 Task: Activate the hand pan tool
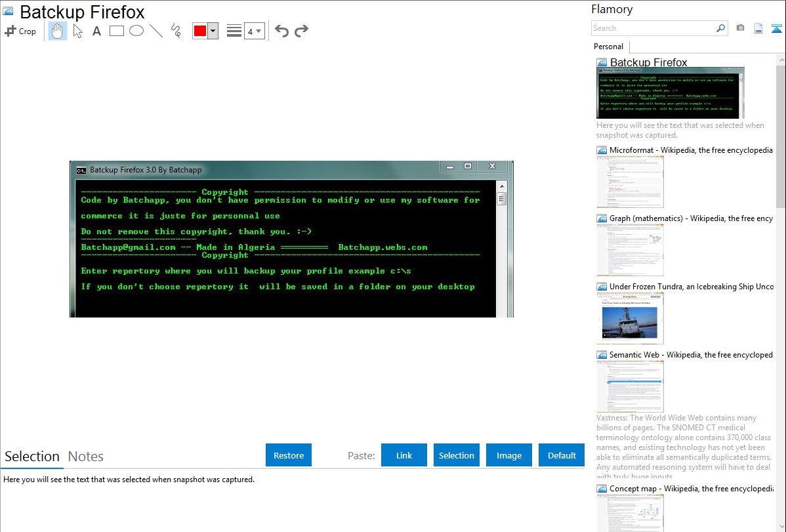[58, 31]
